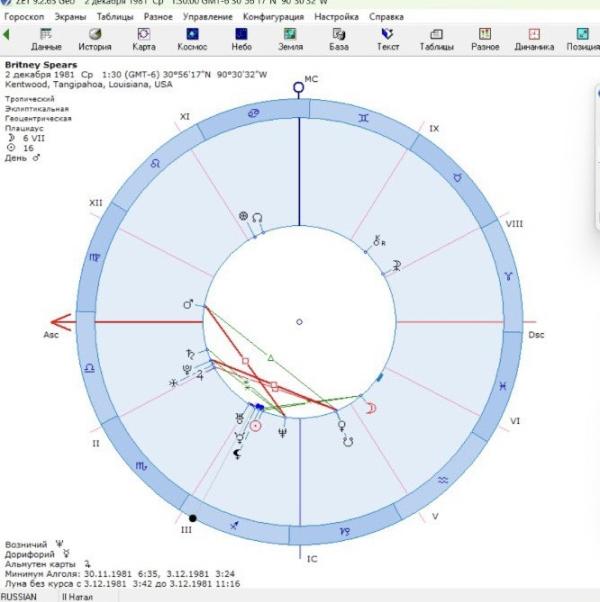
Task: Click RUSSIAN in the status bar
Action: (x=18, y=597)
